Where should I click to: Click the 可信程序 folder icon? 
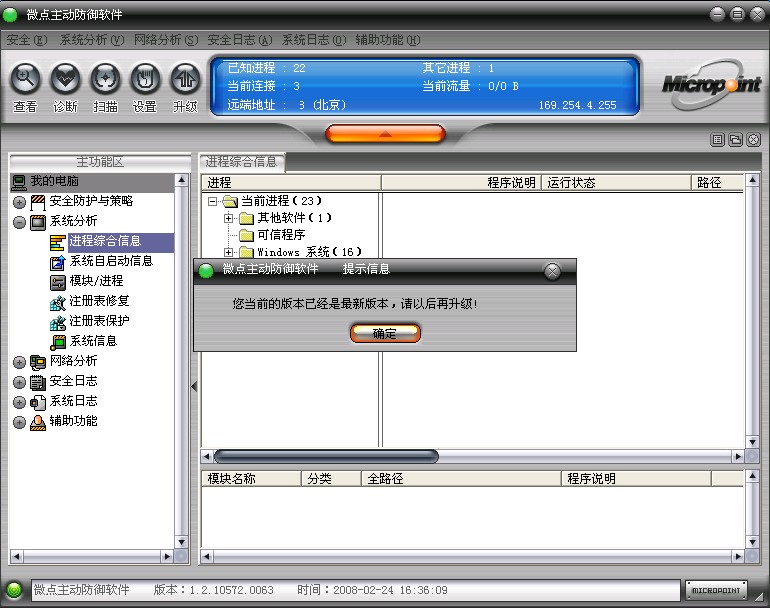coord(246,235)
